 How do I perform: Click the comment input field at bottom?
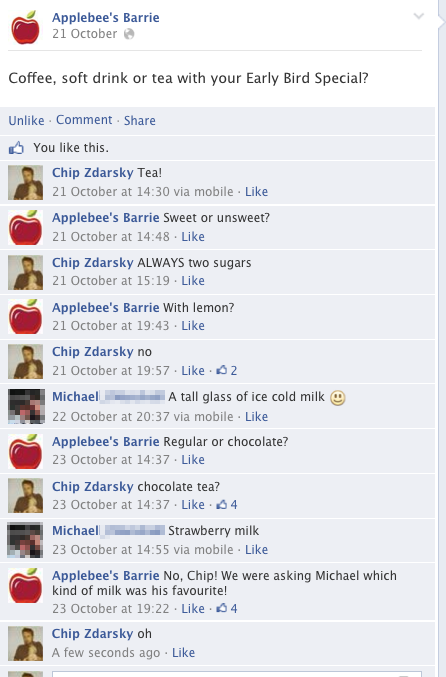[x=237, y=674]
